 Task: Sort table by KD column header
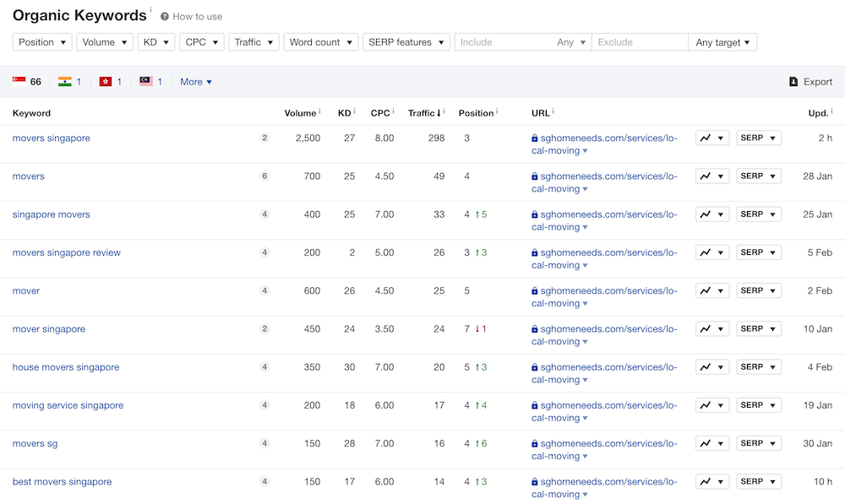pyautogui.click(x=344, y=113)
